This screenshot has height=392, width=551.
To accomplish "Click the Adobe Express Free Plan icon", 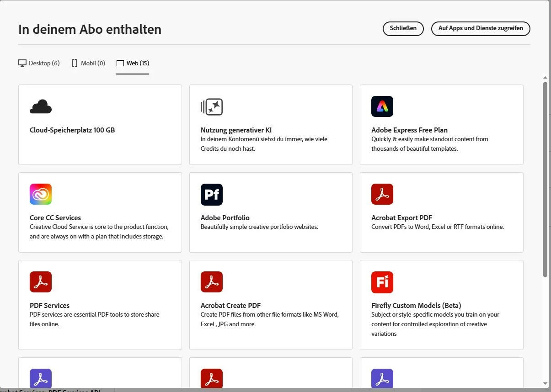I will coord(382,106).
